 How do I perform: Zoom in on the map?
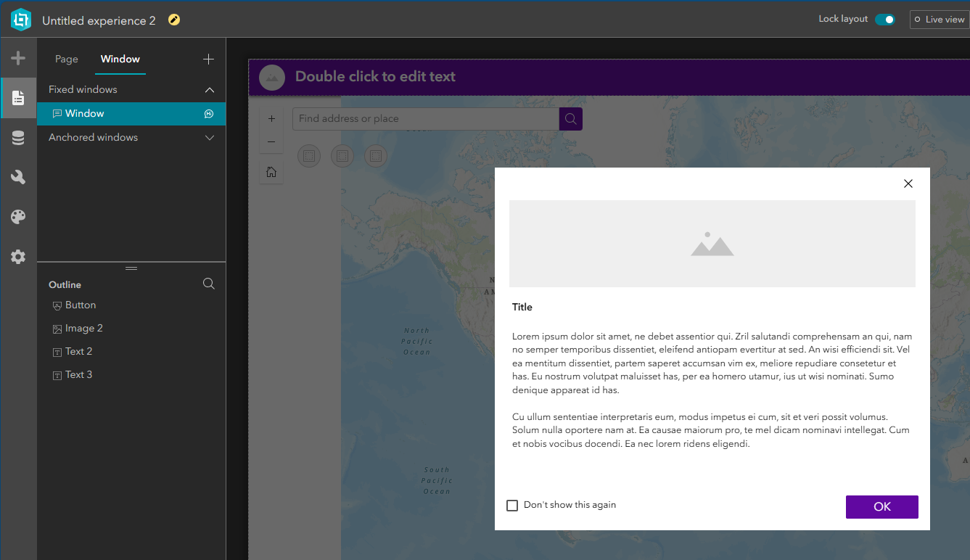271,118
